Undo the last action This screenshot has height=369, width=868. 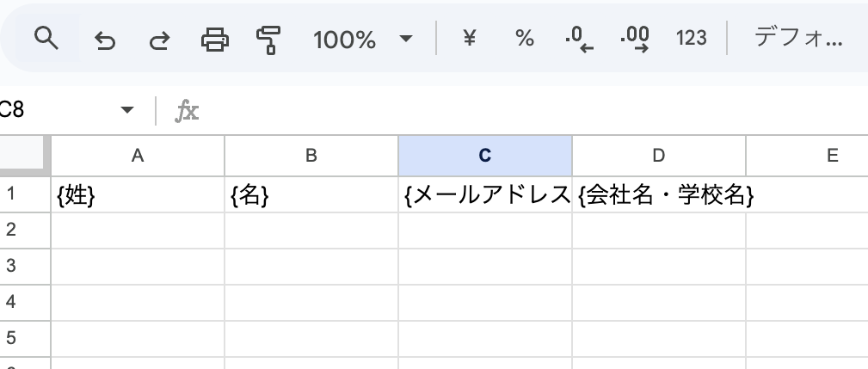point(104,39)
